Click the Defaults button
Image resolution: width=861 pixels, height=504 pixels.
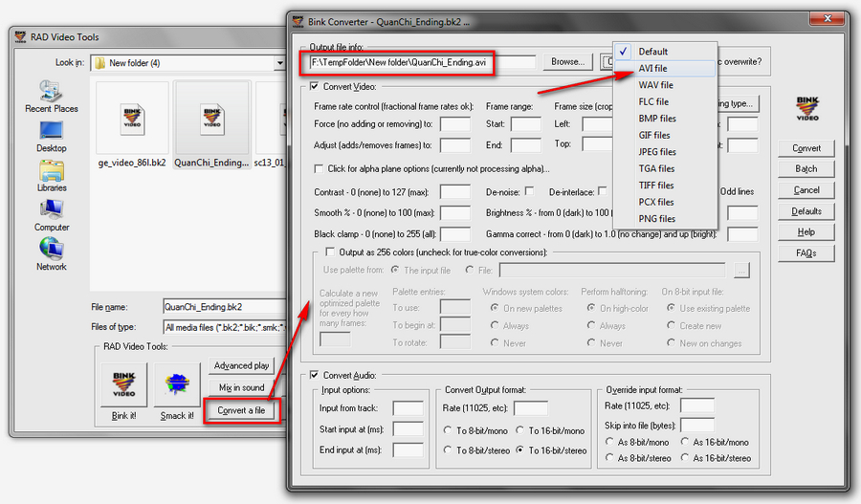pos(806,211)
